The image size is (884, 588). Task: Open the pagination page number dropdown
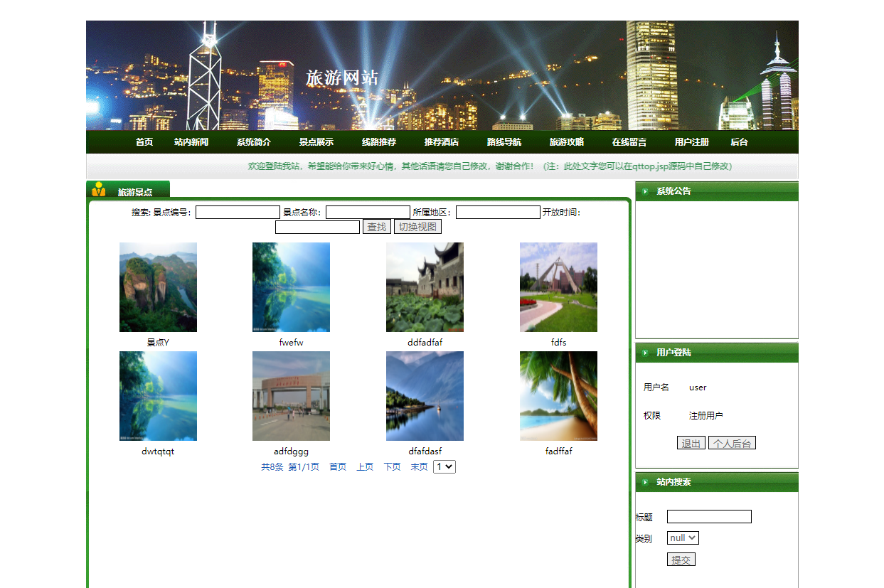coord(444,466)
